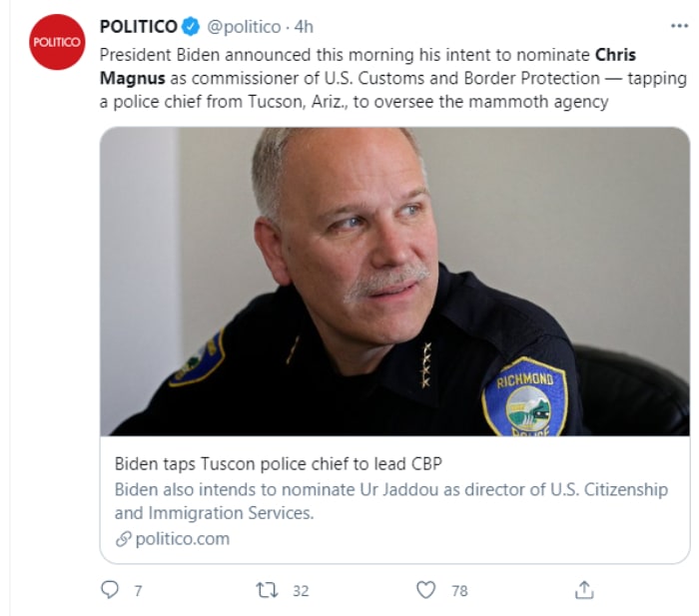Click the like count of 78

[x=459, y=591]
